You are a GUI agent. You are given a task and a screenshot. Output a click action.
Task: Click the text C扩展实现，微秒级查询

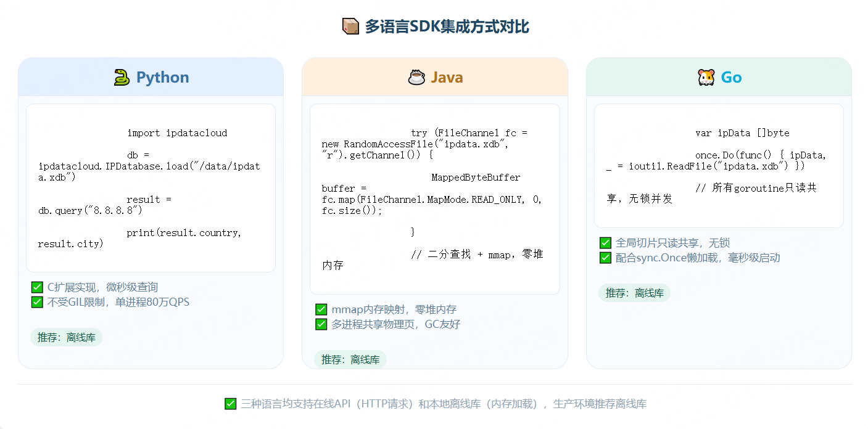[x=102, y=287]
